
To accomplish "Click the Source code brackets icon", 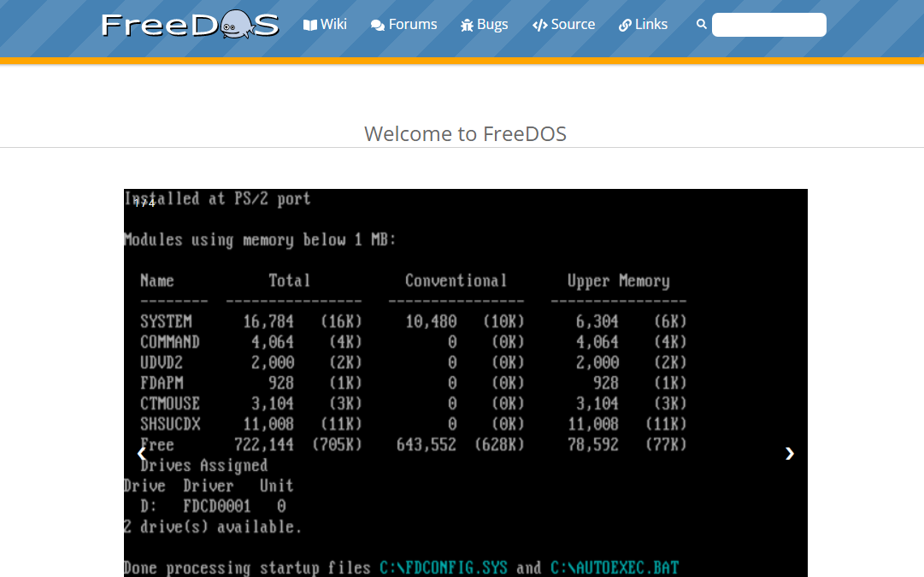I will point(540,25).
